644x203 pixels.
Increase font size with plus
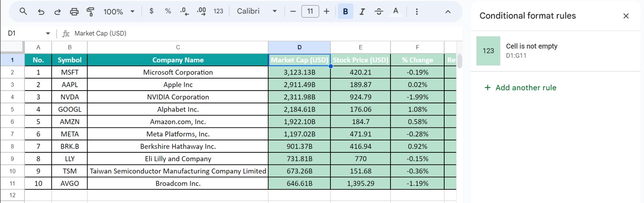327,12
